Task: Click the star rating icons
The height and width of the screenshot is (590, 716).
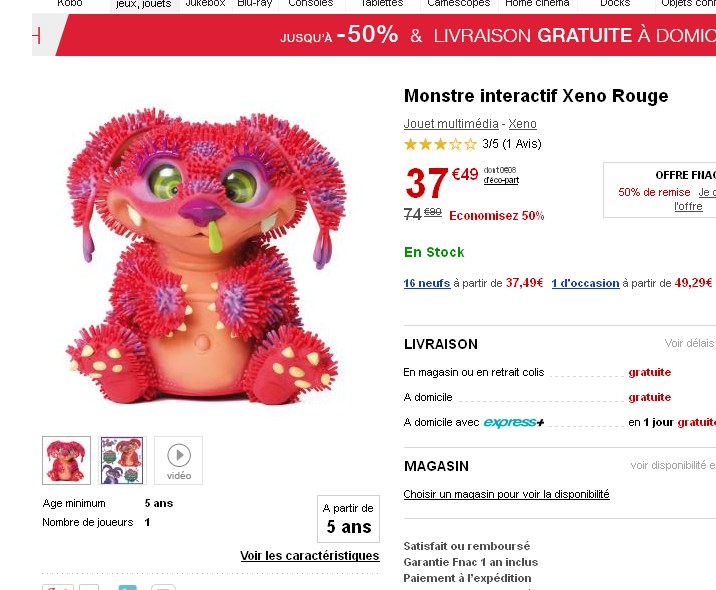Action: coord(440,144)
